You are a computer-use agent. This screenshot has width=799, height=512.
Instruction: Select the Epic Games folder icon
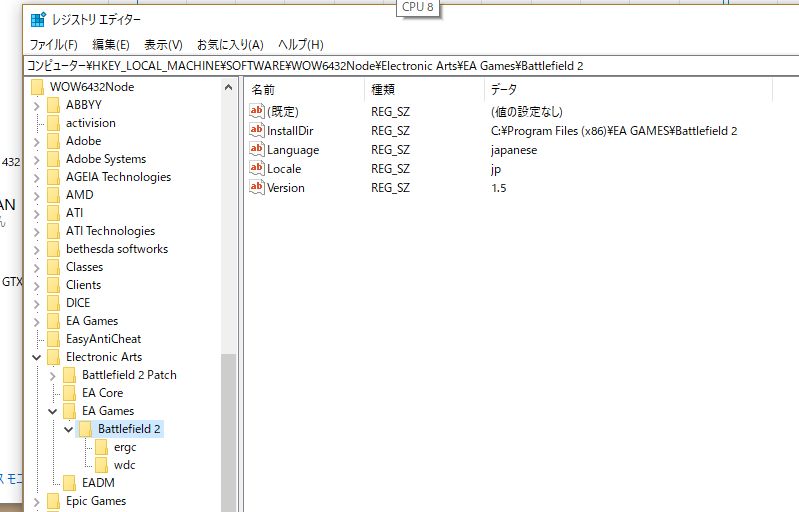[54, 501]
